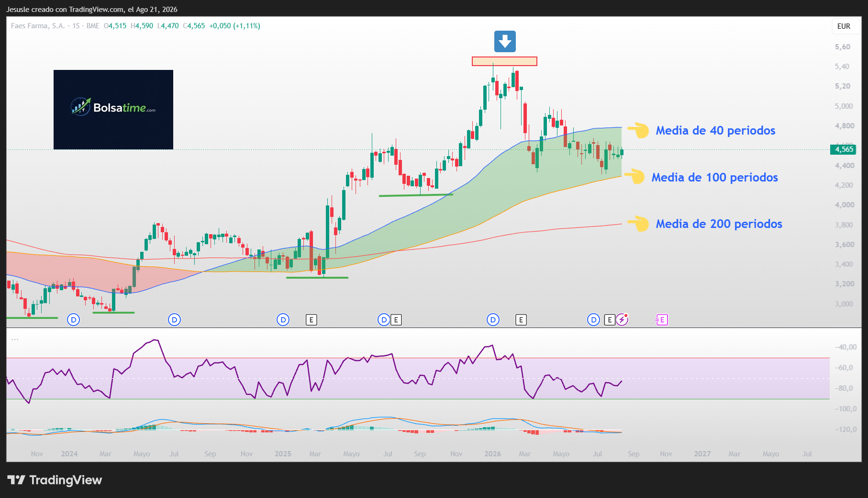
Task: Click the dividend D marker at Jul 2024
Action: [175, 320]
